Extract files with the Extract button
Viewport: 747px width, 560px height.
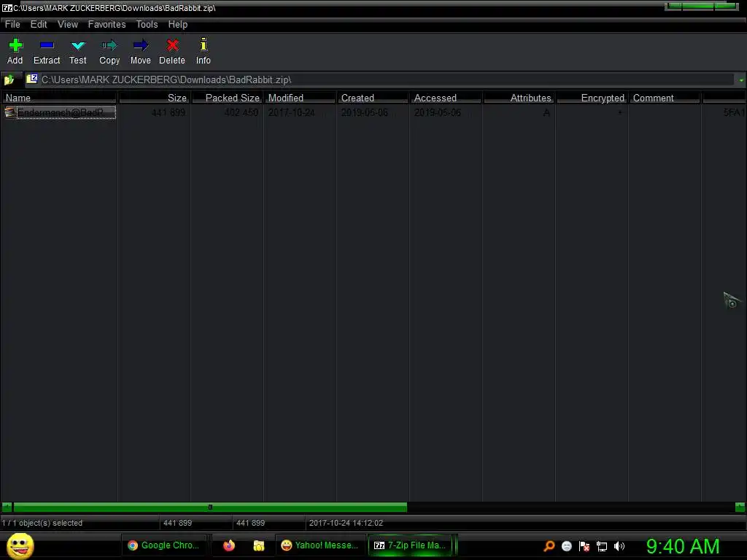[x=47, y=52]
